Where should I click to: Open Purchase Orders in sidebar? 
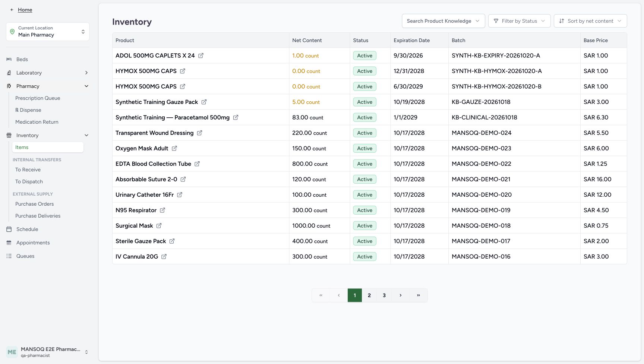point(35,204)
